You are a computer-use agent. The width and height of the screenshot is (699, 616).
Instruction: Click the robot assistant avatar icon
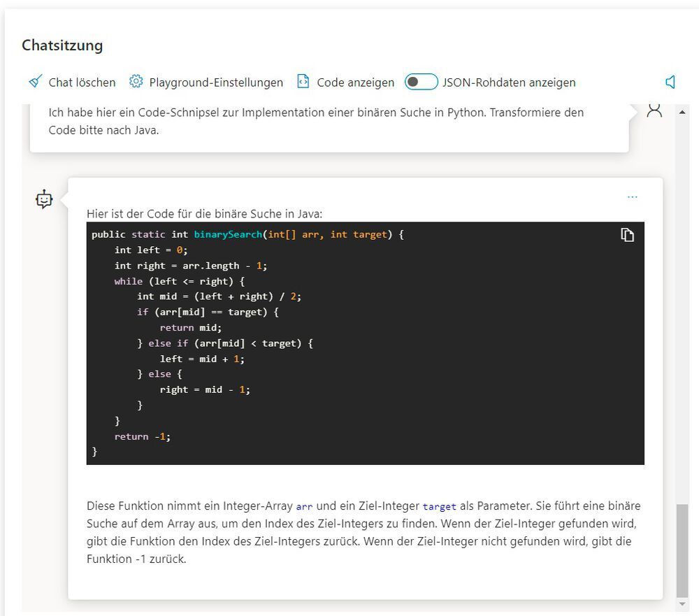[x=44, y=199]
